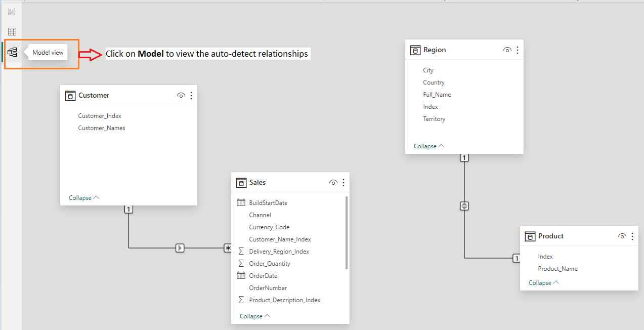Open Product table's more options menu
644x330 pixels.
[x=632, y=236]
